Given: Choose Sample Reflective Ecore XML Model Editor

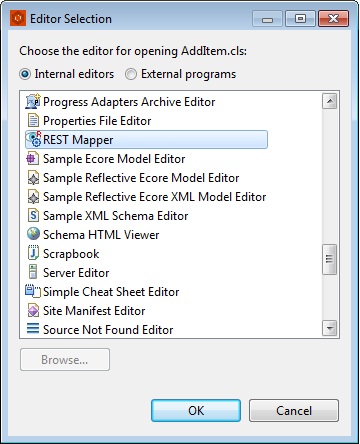Looking at the screenshot, I should pos(154,196).
